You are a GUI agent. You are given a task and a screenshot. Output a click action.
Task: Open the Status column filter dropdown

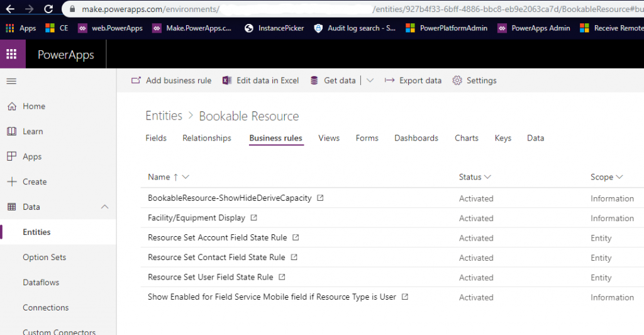pyautogui.click(x=487, y=177)
